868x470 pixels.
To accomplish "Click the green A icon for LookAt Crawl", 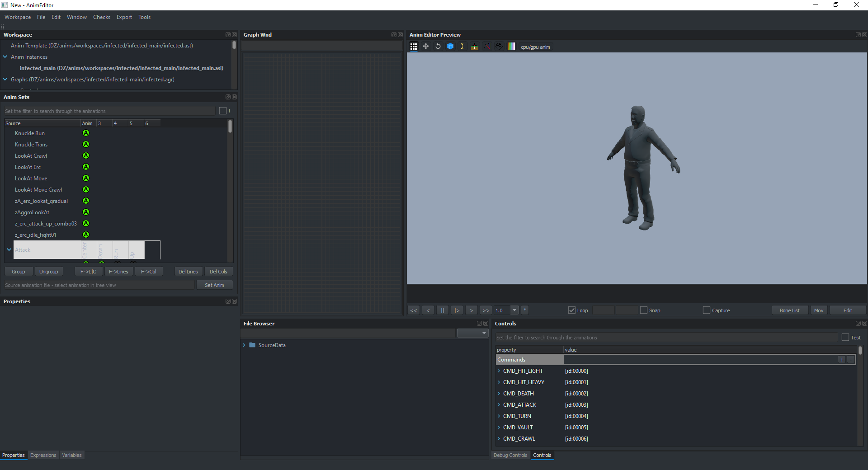I will click(86, 156).
